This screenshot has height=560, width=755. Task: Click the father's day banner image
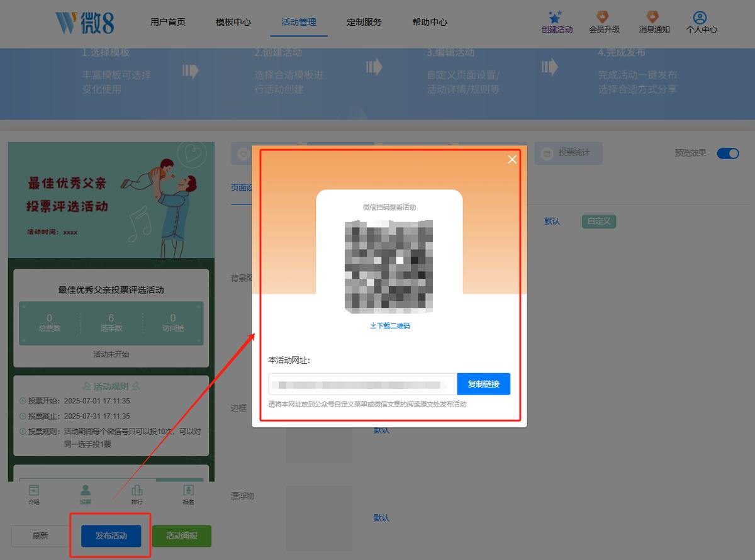(x=111, y=200)
